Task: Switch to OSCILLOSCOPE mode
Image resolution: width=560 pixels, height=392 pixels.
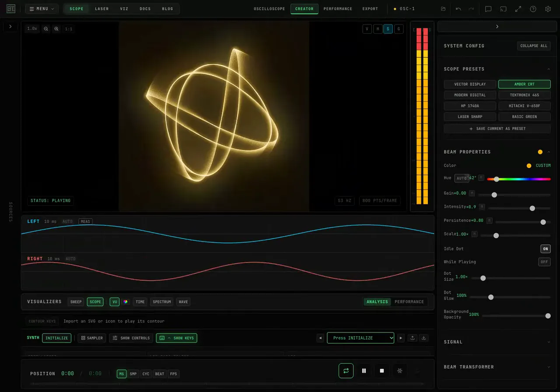Action: [x=269, y=9]
